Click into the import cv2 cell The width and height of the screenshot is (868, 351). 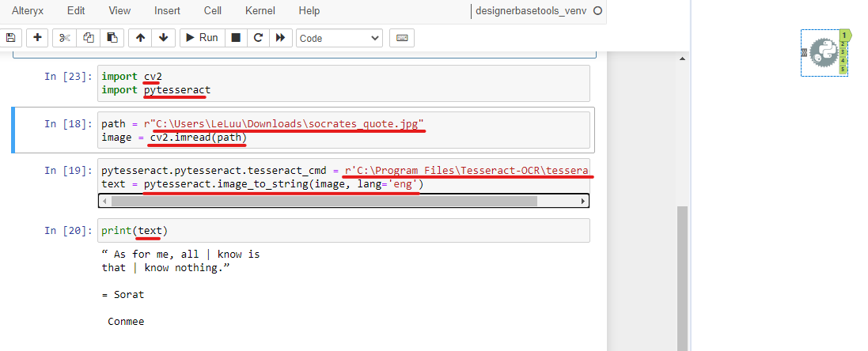(343, 83)
